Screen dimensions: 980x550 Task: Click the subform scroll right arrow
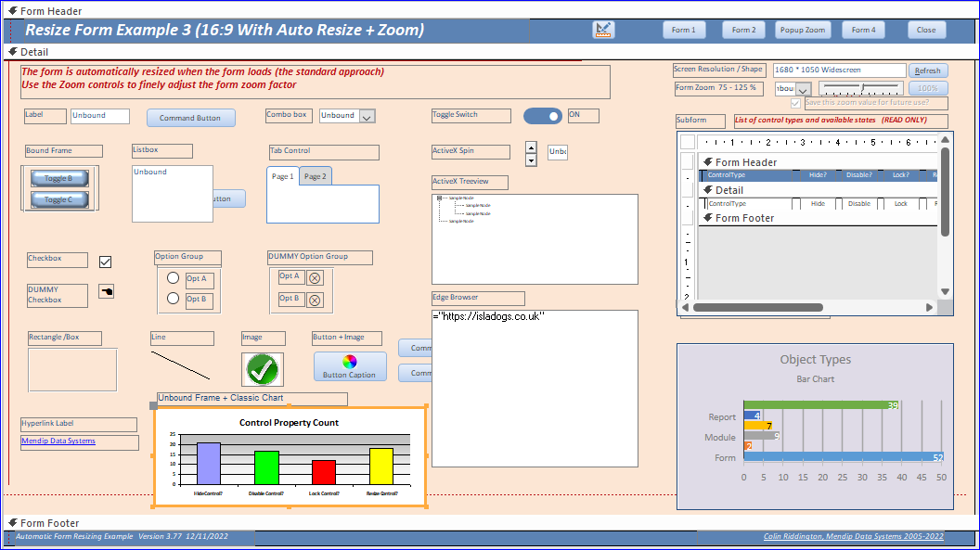pos(929,307)
